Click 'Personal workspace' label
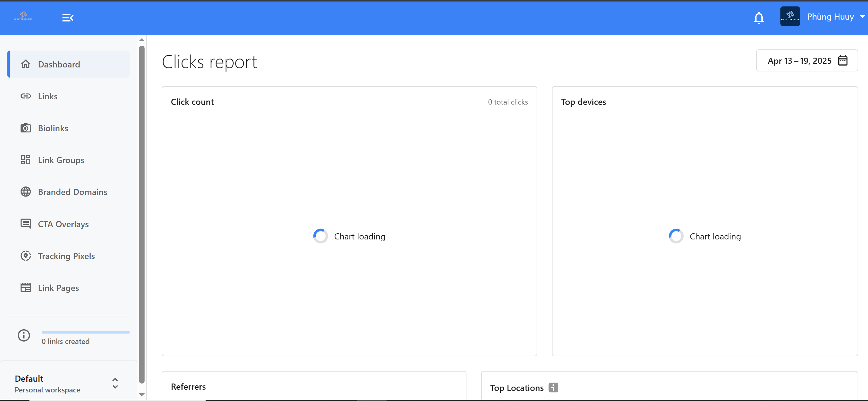The width and height of the screenshot is (868, 401). [x=47, y=390]
